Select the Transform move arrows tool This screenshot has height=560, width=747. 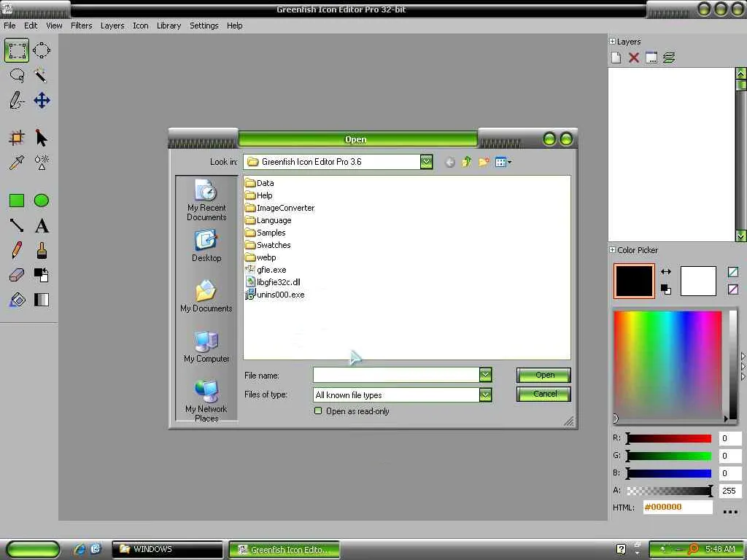click(x=42, y=101)
